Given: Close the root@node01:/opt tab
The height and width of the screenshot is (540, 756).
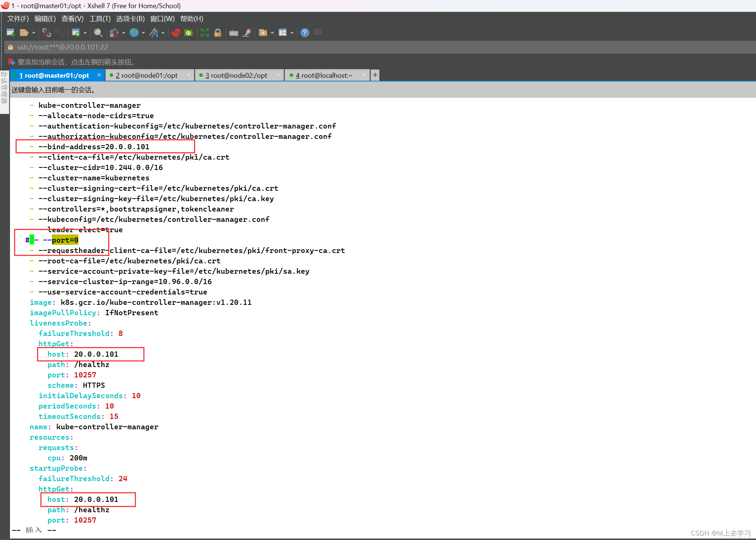Looking at the screenshot, I should click(189, 75).
